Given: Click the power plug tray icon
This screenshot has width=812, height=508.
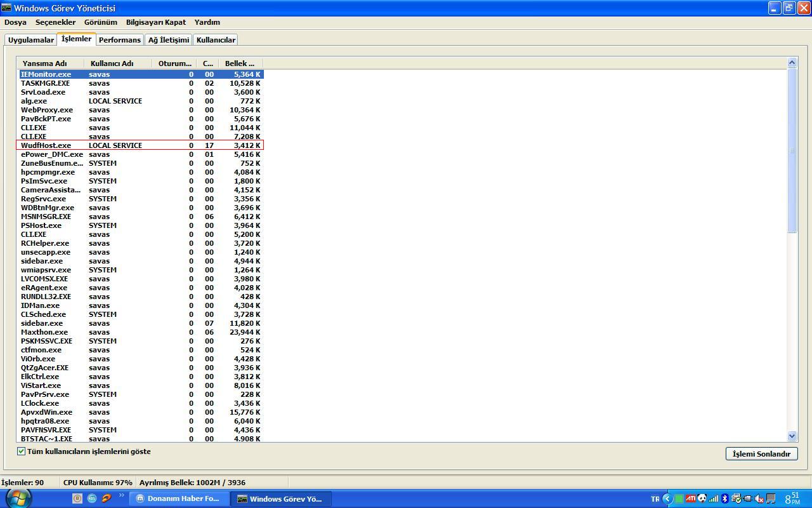Looking at the screenshot, I should (x=748, y=498).
